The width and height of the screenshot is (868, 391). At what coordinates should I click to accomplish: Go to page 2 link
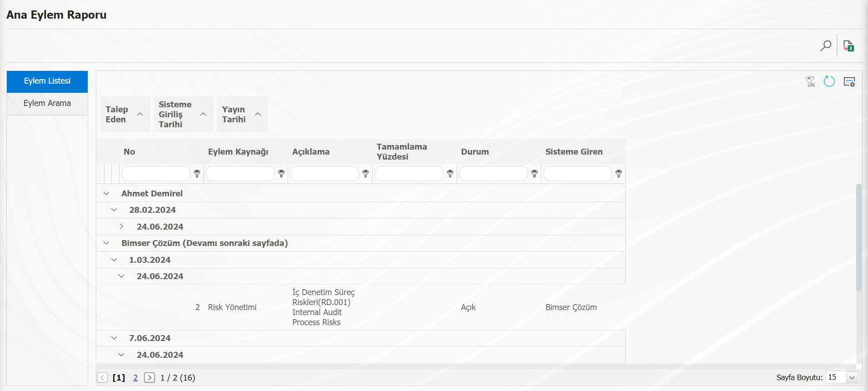coord(135,378)
